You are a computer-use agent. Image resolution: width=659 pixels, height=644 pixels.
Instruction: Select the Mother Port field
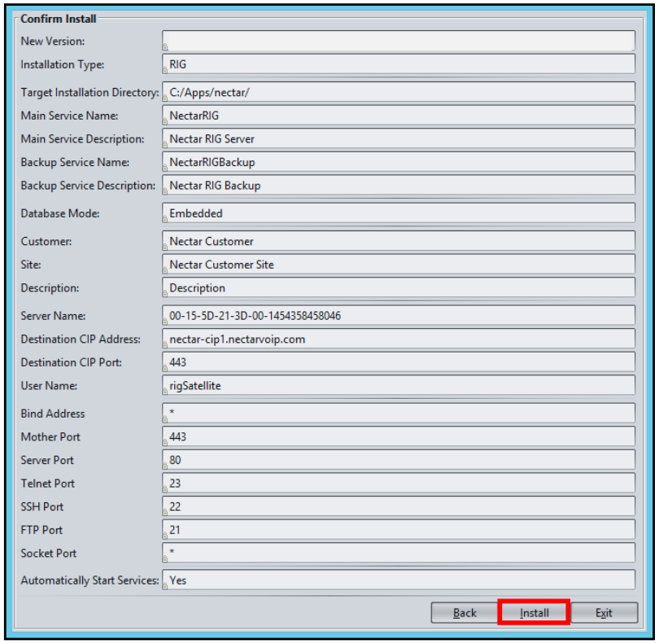(x=399, y=436)
